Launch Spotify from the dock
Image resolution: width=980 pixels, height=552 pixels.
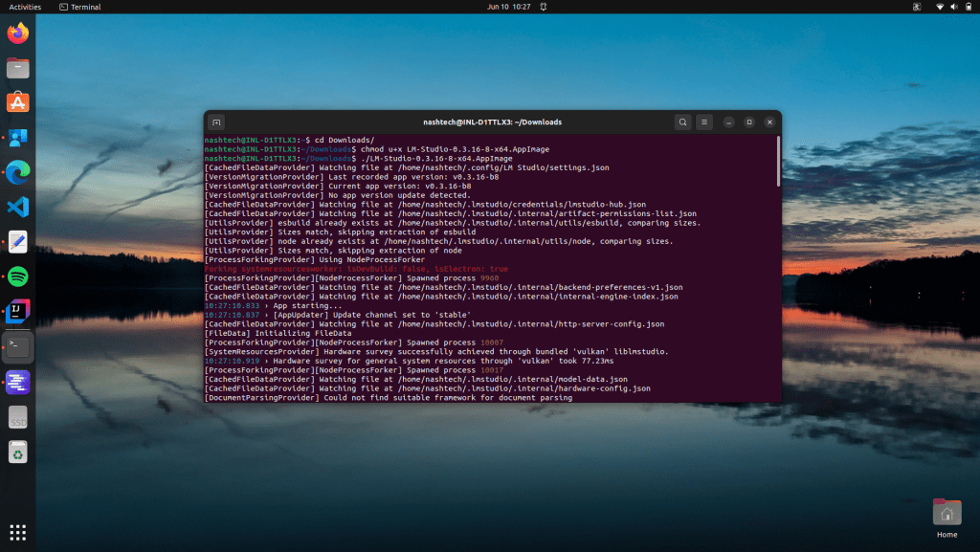tap(18, 276)
